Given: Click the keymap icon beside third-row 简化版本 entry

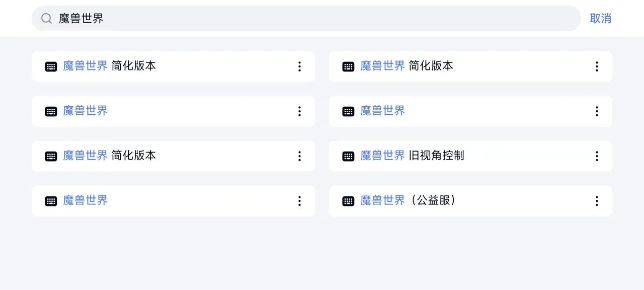Looking at the screenshot, I should (51, 156).
